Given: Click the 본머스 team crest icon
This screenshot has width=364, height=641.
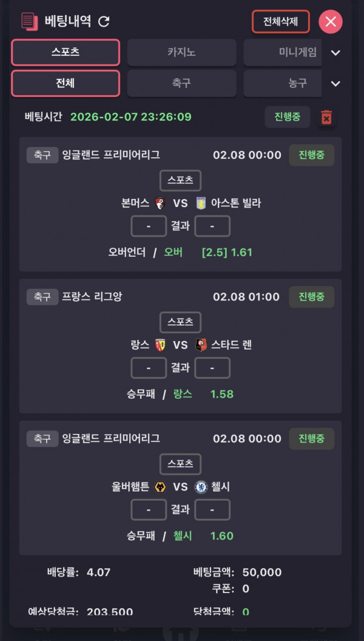Looking at the screenshot, I should (160, 203).
